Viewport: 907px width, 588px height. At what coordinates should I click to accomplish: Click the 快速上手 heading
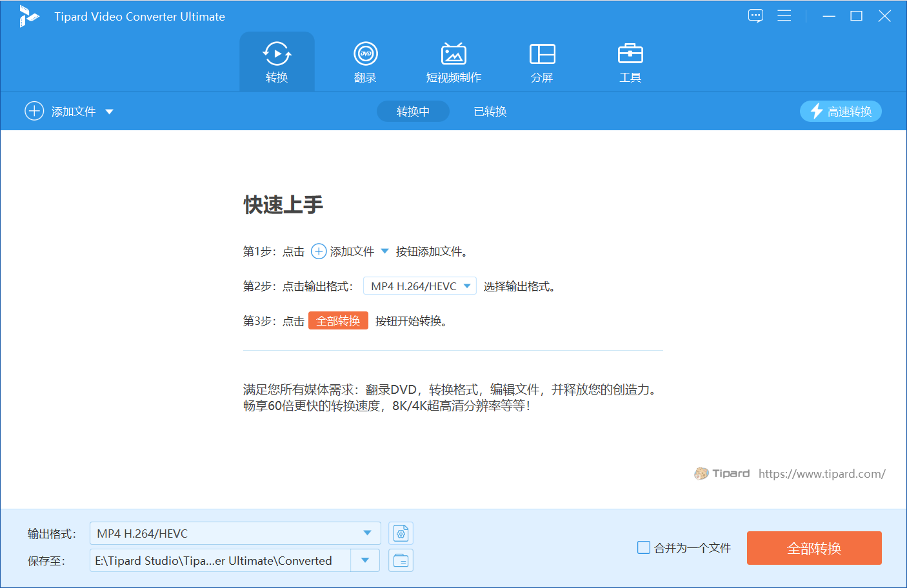click(x=283, y=205)
